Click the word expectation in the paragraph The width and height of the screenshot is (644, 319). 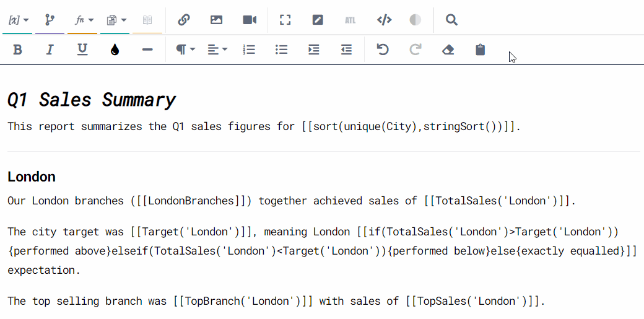(41, 271)
